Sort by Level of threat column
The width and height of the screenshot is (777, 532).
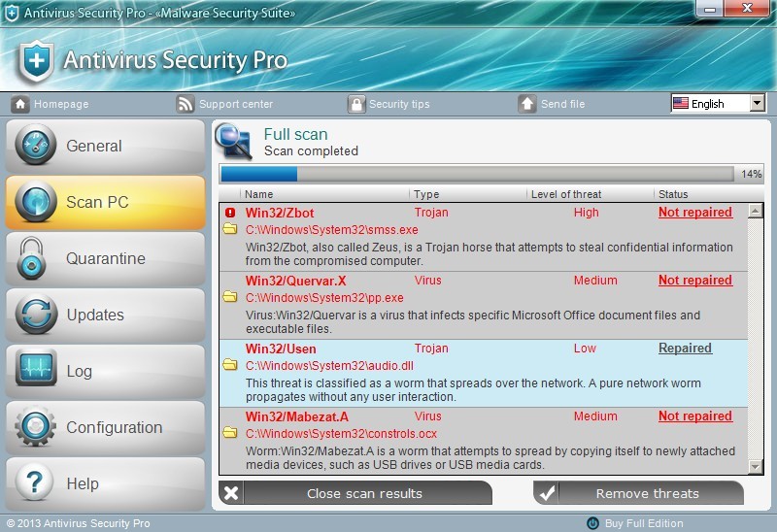click(x=566, y=194)
